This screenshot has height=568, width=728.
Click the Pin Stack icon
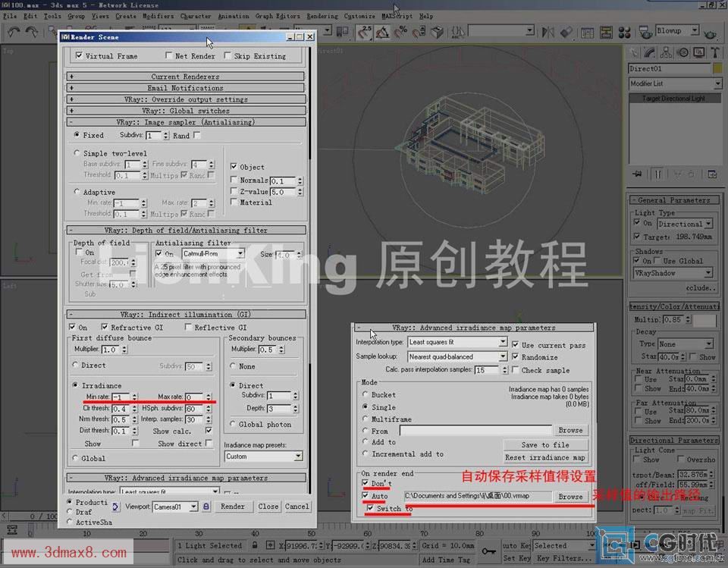(639, 174)
